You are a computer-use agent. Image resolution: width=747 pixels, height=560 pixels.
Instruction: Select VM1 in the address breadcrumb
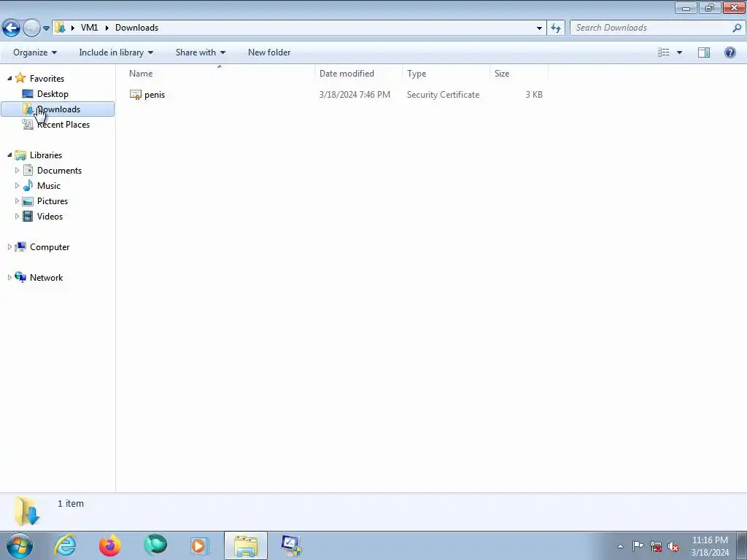(x=89, y=28)
